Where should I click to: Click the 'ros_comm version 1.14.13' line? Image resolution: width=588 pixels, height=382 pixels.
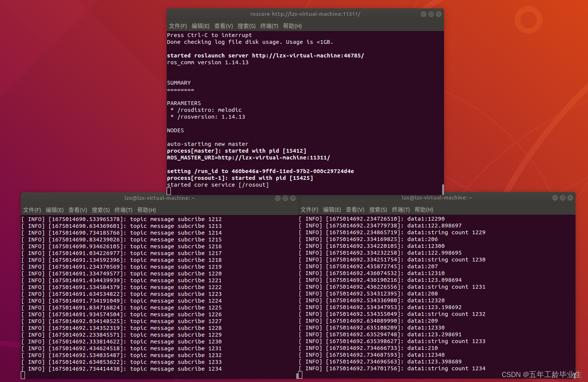point(208,62)
